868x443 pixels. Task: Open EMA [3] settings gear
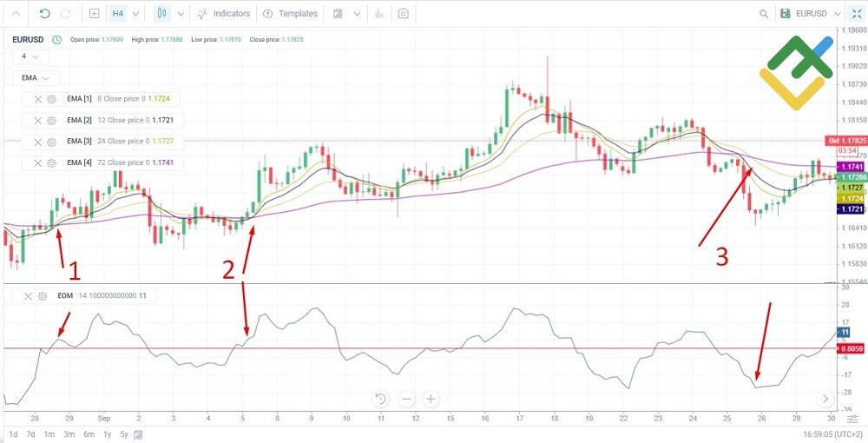click(x=51, y=142)
